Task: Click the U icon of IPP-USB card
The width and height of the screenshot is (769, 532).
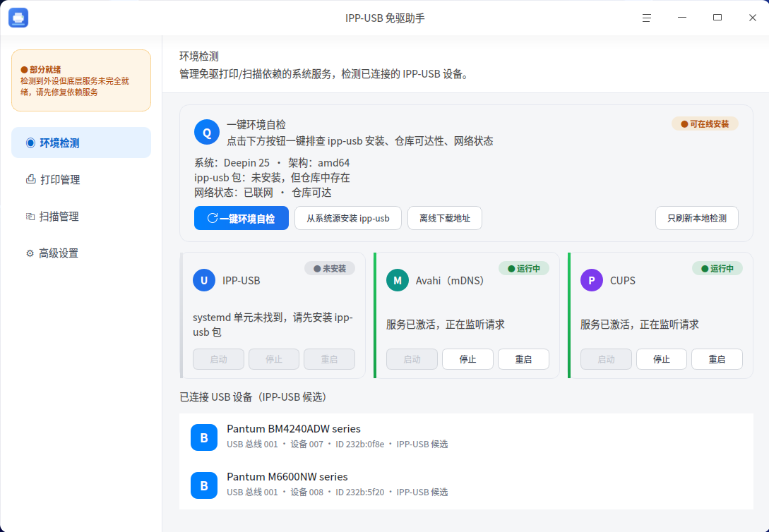Action: pos(204,280)
